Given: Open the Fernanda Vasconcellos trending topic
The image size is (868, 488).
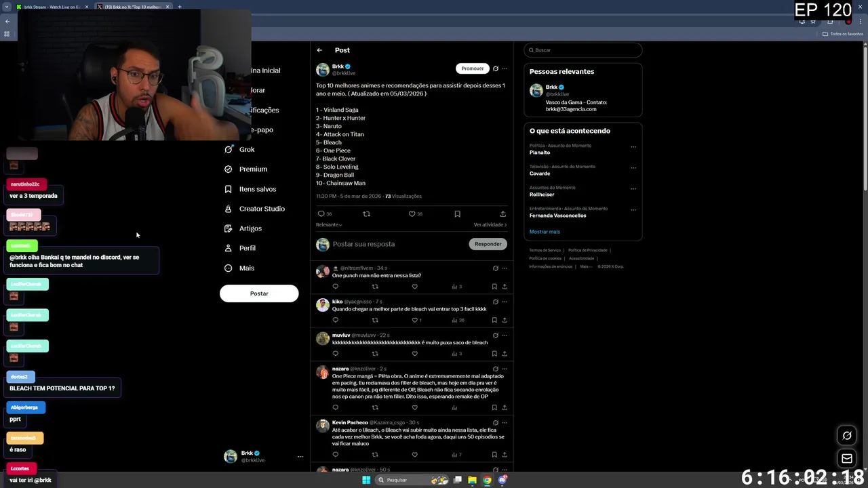Looking at the screenshot, I should (x=557, y=216).
